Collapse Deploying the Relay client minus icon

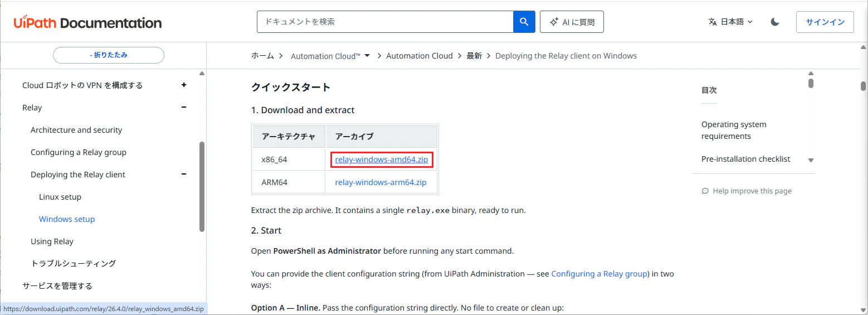point(184,174)
